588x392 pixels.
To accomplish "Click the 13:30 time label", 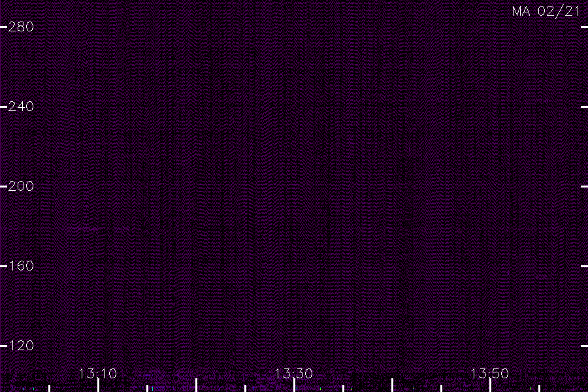I will (x=293, y=374).
